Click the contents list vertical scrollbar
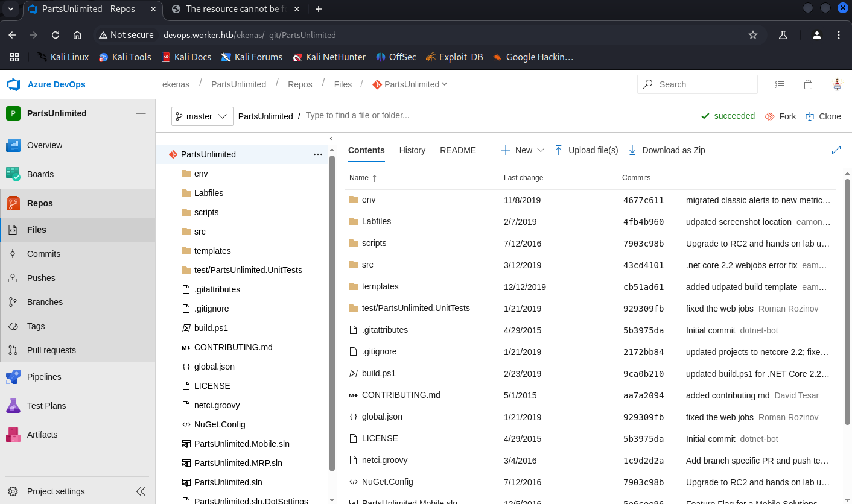The image size is (852, 504). point(847,301)
